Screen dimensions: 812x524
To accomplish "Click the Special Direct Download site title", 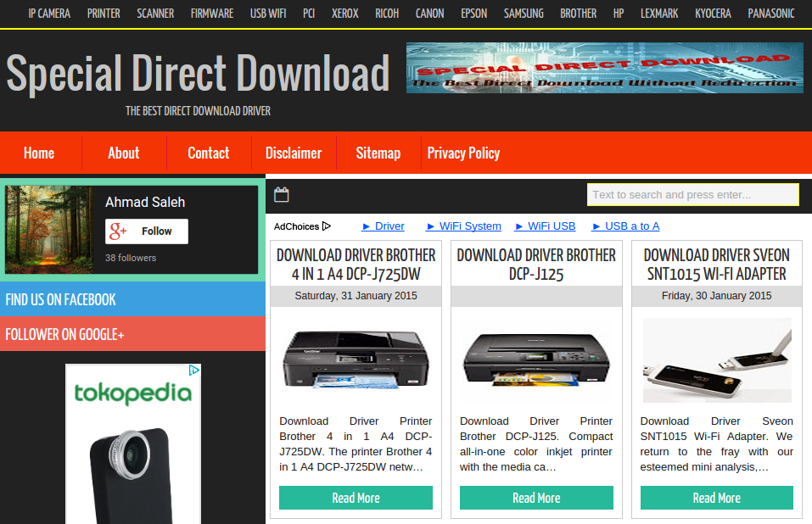I will (x=198, y=74).
